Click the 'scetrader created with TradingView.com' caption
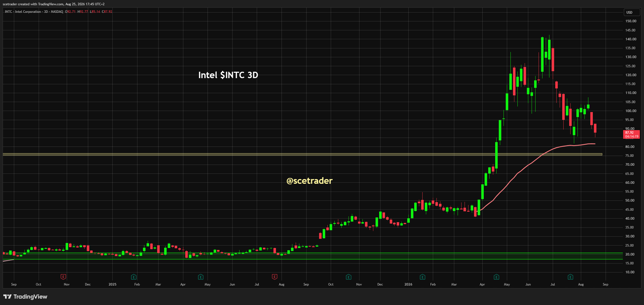 pyautogui.click(x=53, y=4)
